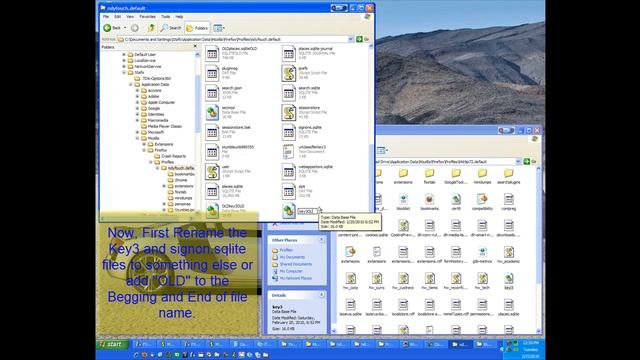Viewport: 640px width, 360px height.
Task: Expand the Microsoft folder node
Action: click(137, 132)
